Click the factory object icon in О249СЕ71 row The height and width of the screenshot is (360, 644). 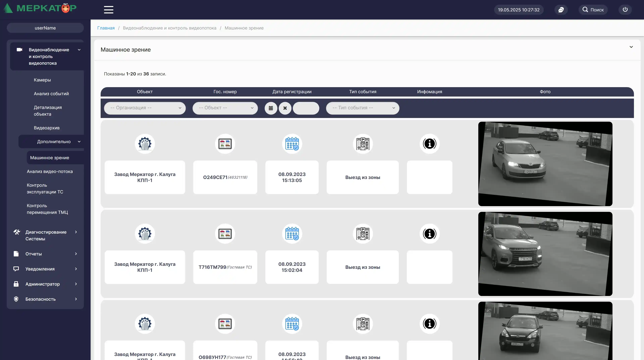145,144
